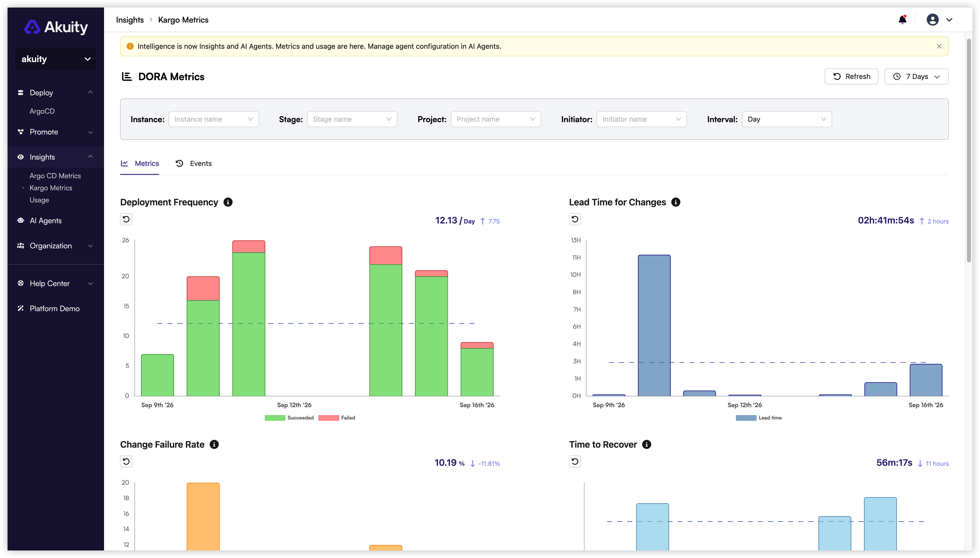980x558 pixels.
Task: Click the DORA Metrics heading icon
Action: pos(127,77)
